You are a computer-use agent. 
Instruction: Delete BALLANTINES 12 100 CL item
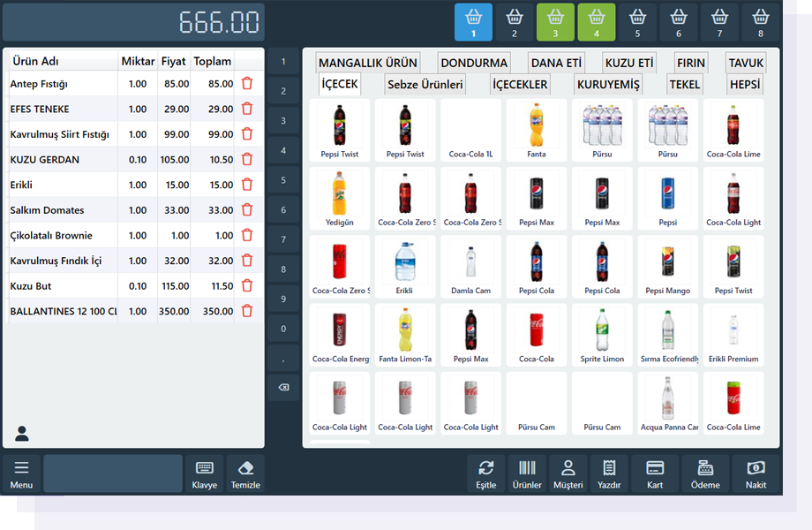coord(247,311)
